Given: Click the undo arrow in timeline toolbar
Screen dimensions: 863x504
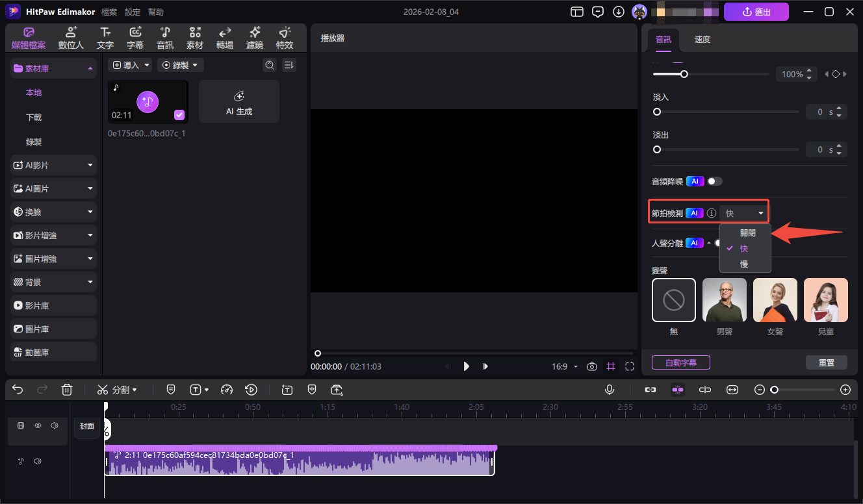Looking at the screenshot, I should point(18,390).
